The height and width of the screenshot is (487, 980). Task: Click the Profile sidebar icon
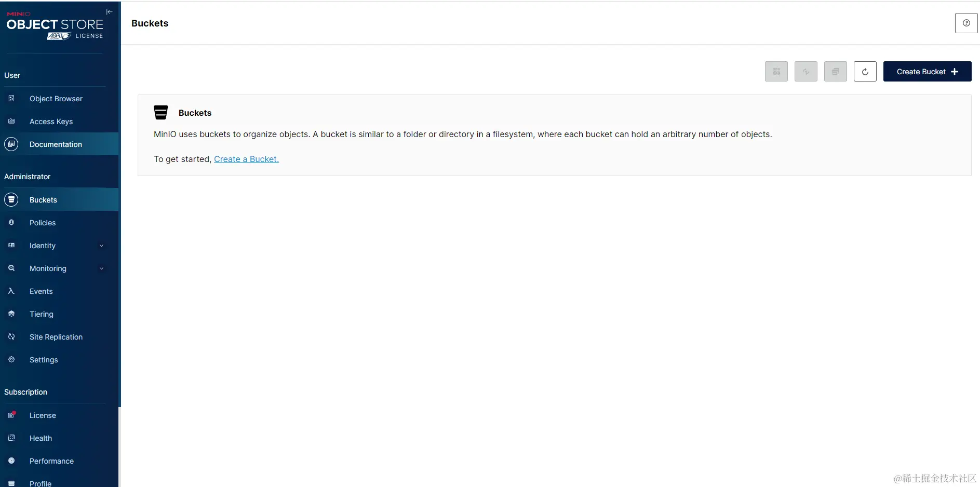click(x=11, y=483)
